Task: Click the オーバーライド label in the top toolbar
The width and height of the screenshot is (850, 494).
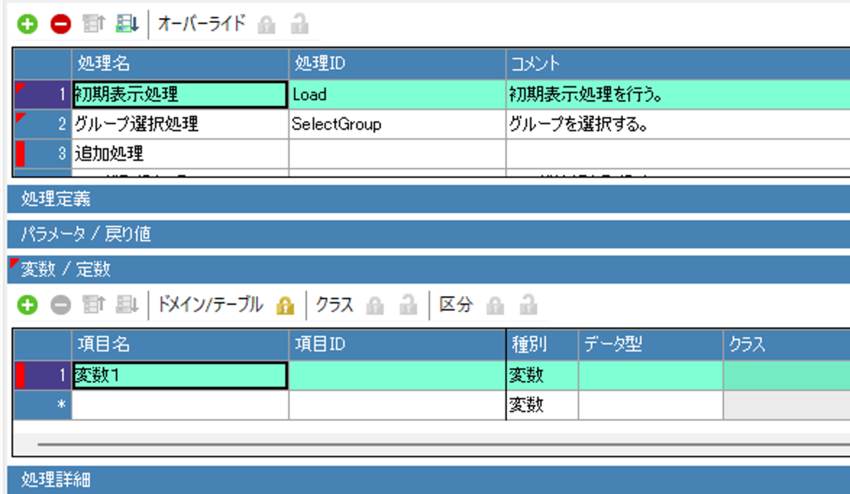Action: click(x=202, y=24)
